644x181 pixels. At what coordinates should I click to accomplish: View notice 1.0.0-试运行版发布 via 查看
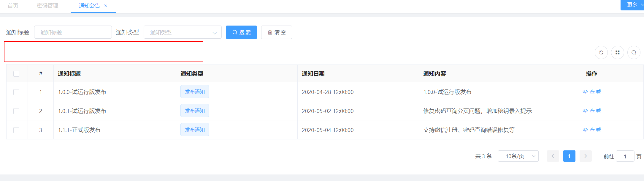pos(592,92)
